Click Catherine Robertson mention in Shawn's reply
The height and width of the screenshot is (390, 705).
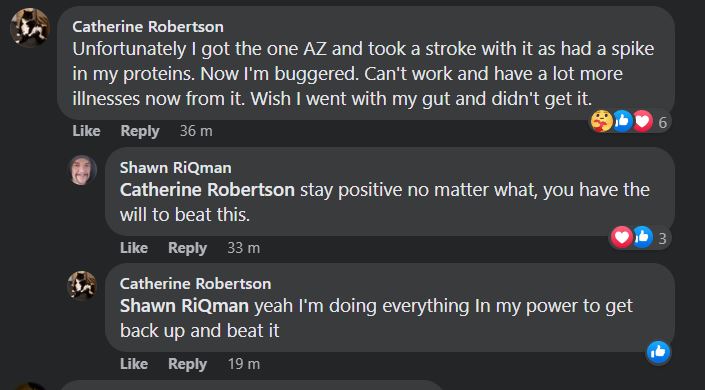tap(207, 190)
